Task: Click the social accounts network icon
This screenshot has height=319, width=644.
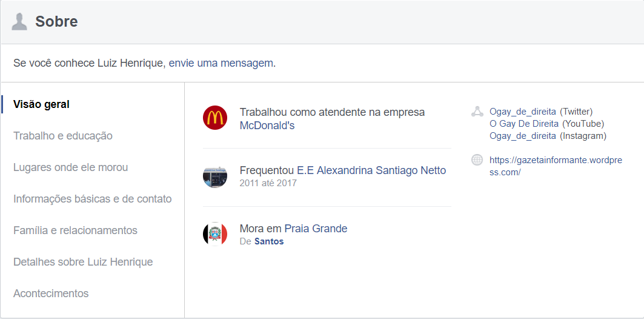Action: 477,112
